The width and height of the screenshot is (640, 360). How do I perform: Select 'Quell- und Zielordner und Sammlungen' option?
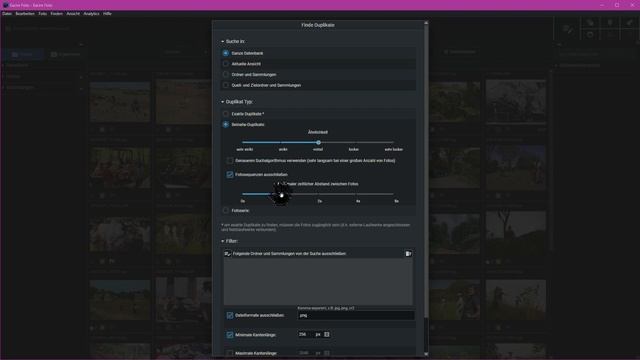tap(226, 85)
